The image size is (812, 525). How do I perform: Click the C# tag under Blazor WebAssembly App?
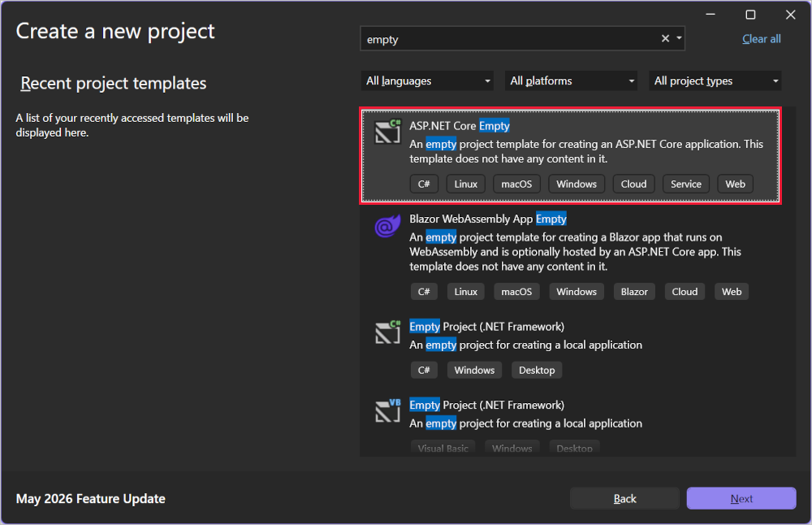point(424,292)
